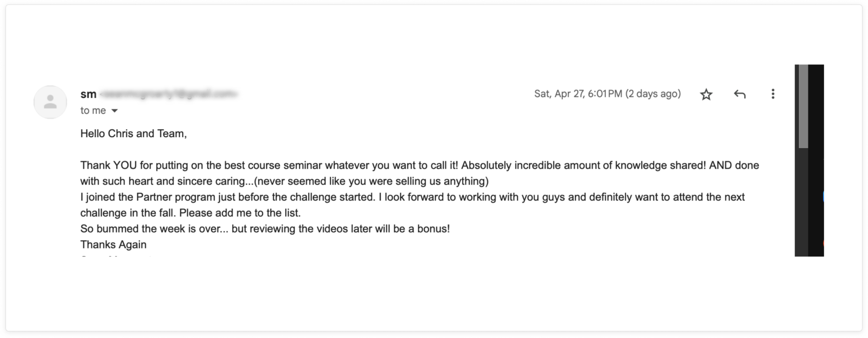The width and height of the screenshot is (868, 338).
Task: Click the "with such heart and sincere caring" line
Action: (x=284, y=181)
